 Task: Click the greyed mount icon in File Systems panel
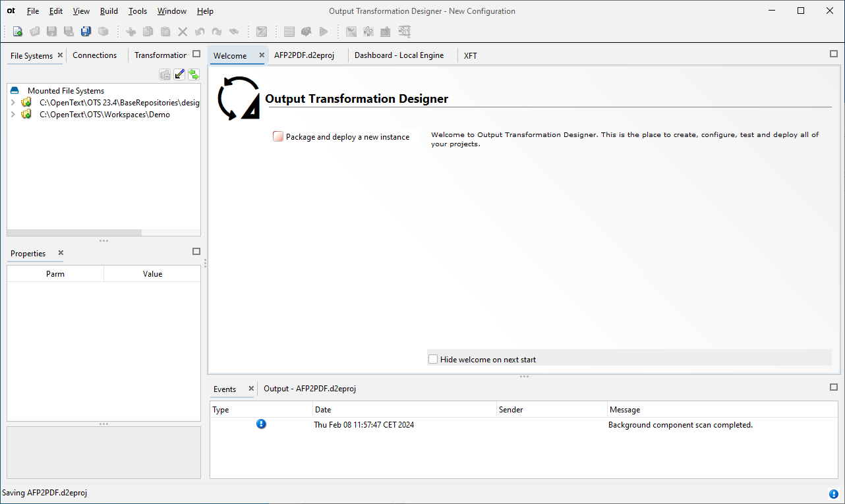pos(165,74)
